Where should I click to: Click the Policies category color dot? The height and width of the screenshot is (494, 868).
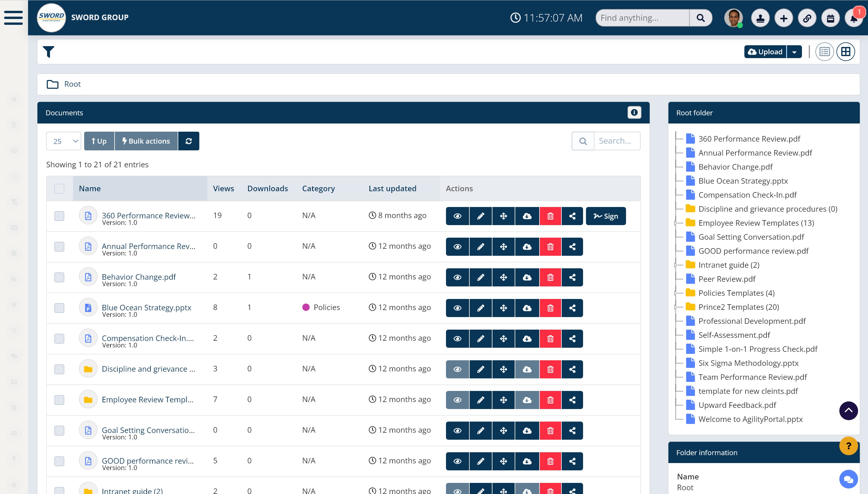coord(306,307)
